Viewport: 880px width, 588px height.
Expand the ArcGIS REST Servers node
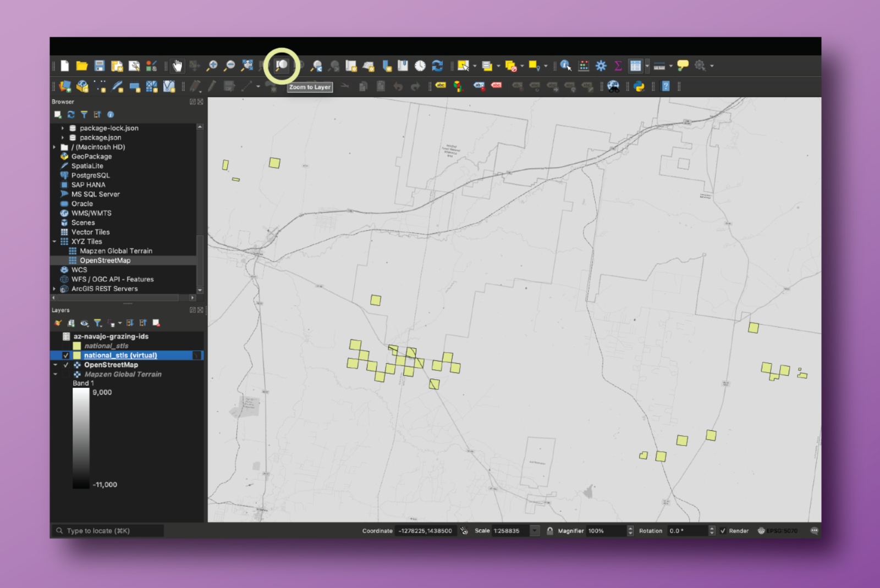[x=54, y=289]
